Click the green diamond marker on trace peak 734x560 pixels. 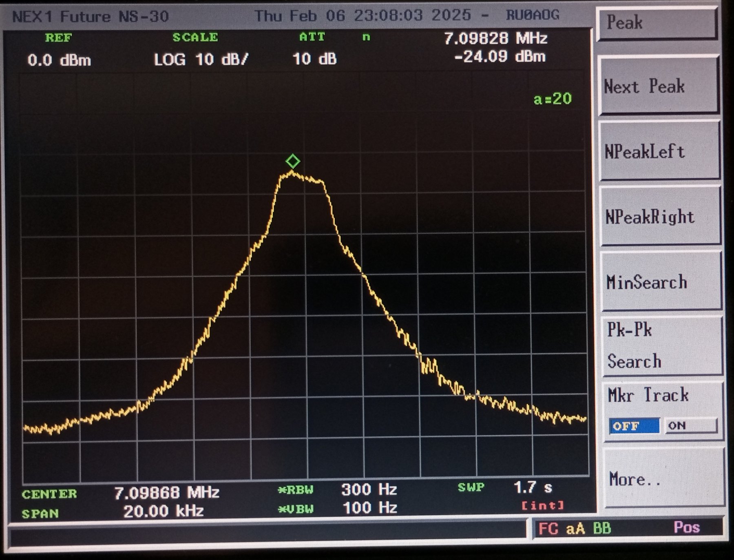point(293,162)
